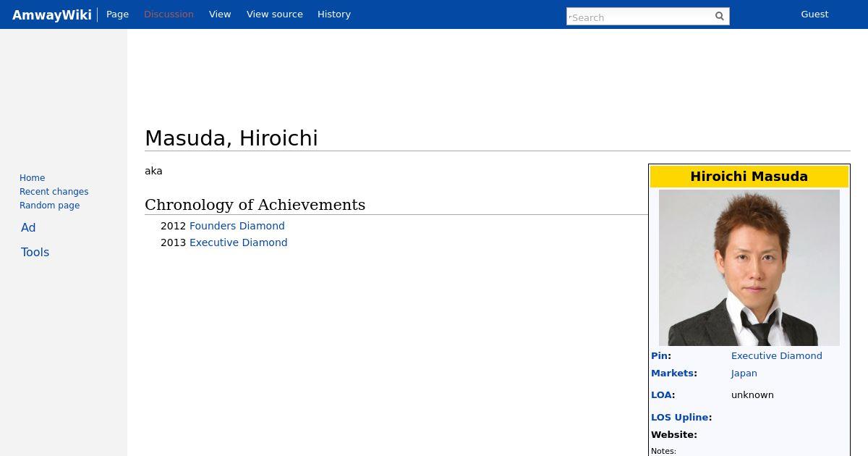Viewport: 868px width, 456px height.
Task: Switch to the Page tab
Action: tap(117, 14)
